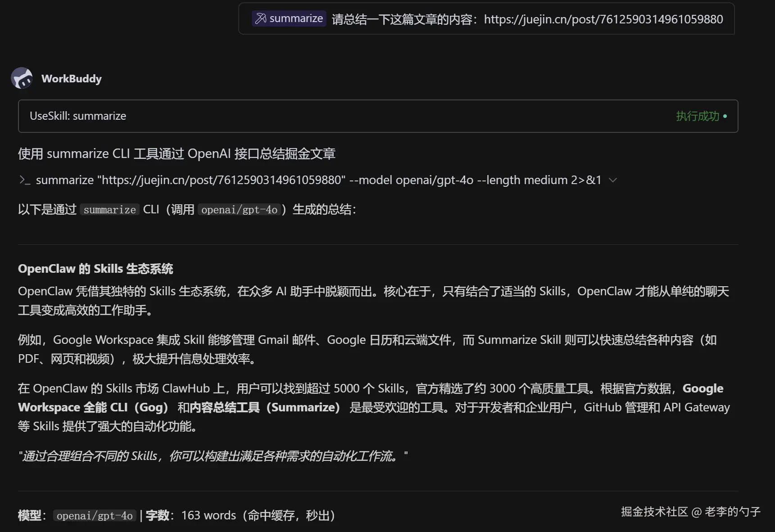The height and width of the screenshot is (532, 775).
Task: Expand the summarize command output chevron
Action: tap(612, 180)
